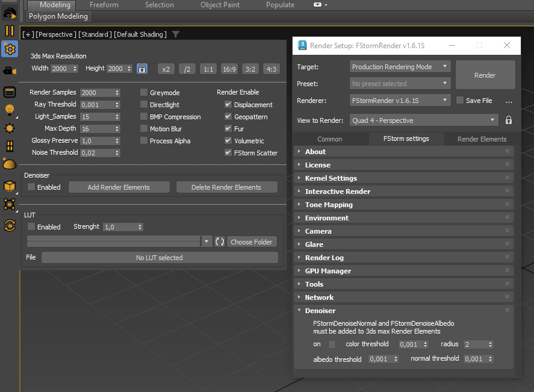Enable Motion Blur checkbox

pos(144,128)
